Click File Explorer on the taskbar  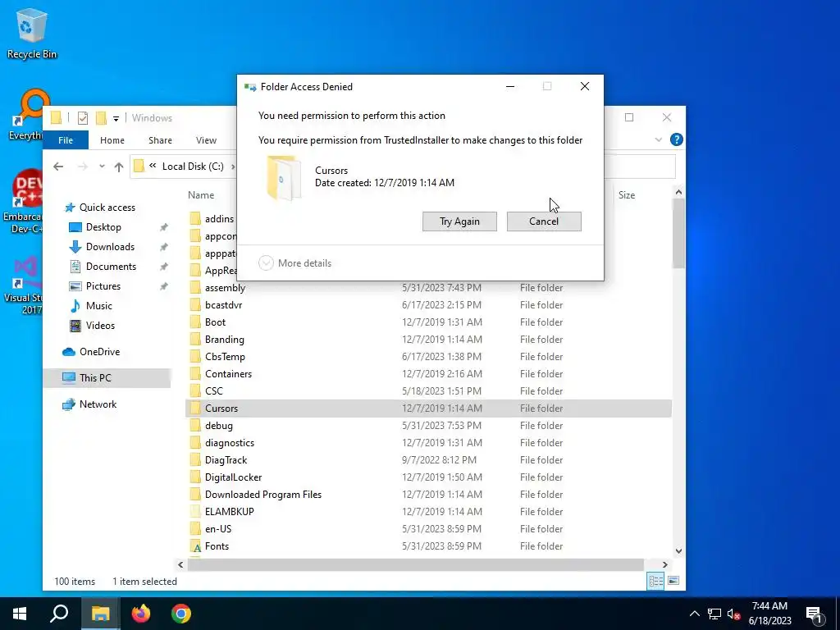[100, 614]
